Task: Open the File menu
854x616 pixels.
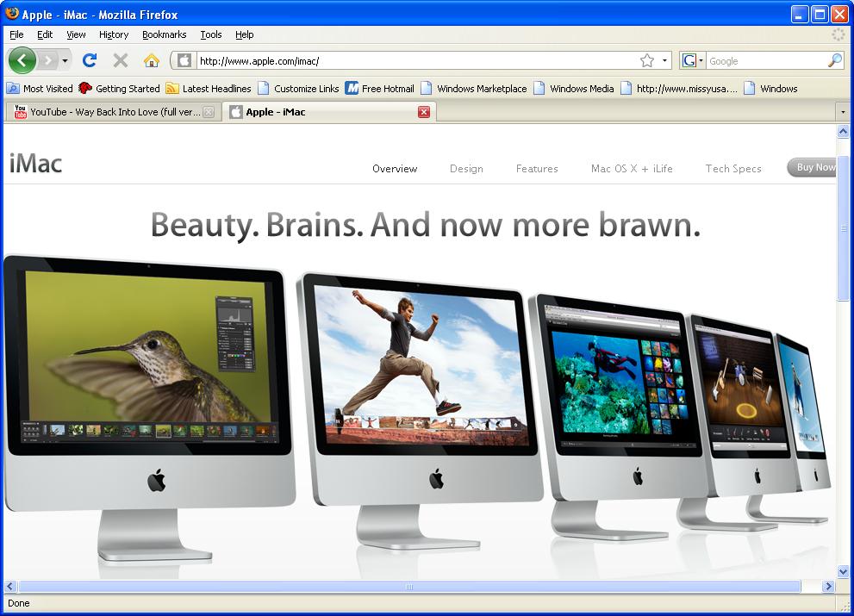Action: pyautogui.click(x=16, y=34)
